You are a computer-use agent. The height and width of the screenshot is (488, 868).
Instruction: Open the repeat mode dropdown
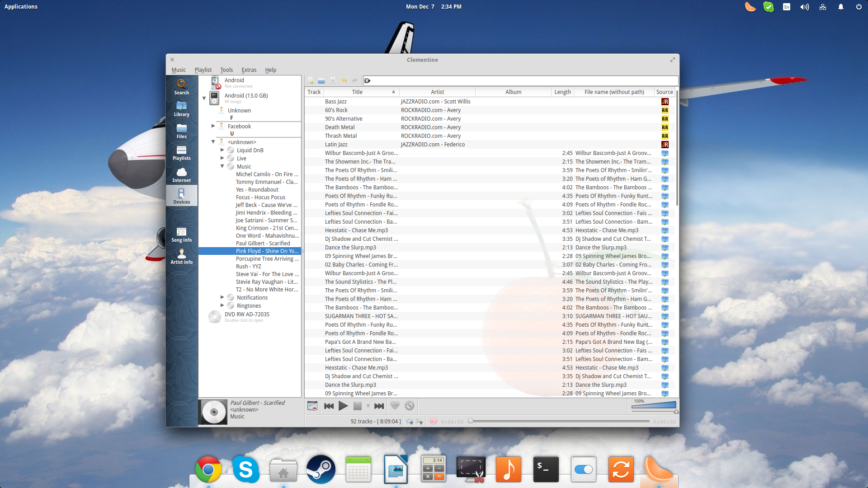[410, 422]
